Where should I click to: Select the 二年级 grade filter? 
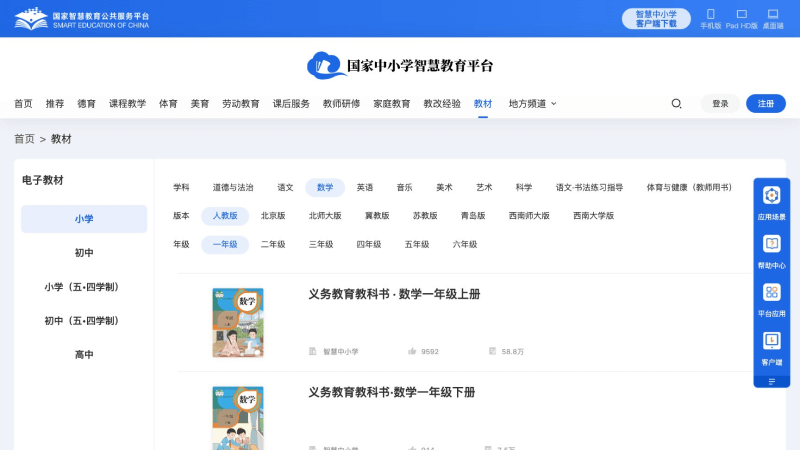(x=273, y=244)
